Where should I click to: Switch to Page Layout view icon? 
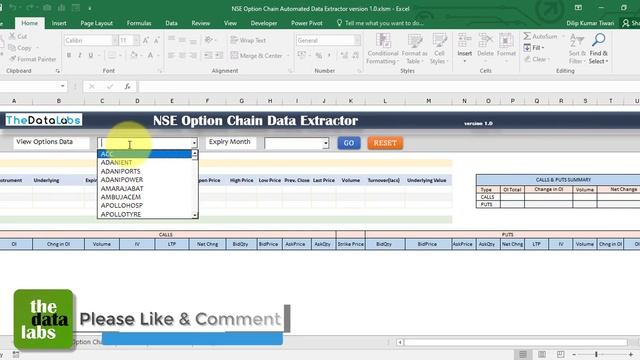[x=542, y=354]
